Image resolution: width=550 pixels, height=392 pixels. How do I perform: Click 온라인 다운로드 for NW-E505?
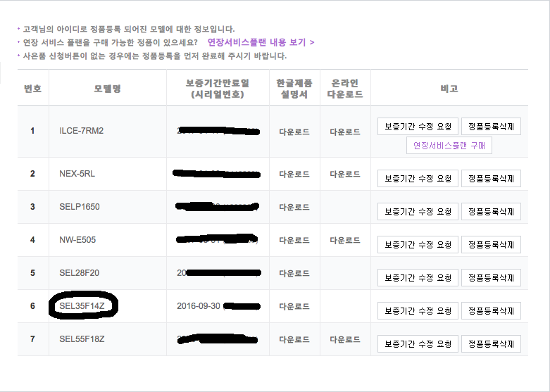pyautogui.click(x=345, y=240)
